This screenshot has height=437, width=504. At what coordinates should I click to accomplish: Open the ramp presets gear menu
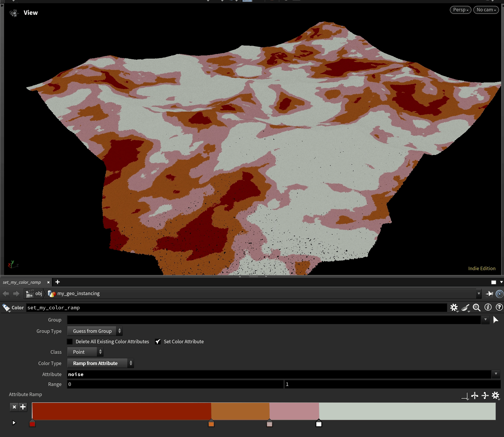(496, 396)
